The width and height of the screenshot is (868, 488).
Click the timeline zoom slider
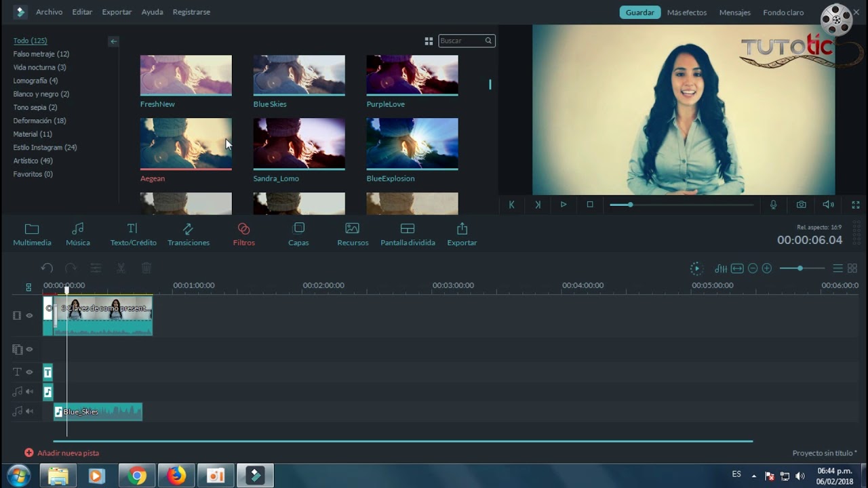(800, 268)
